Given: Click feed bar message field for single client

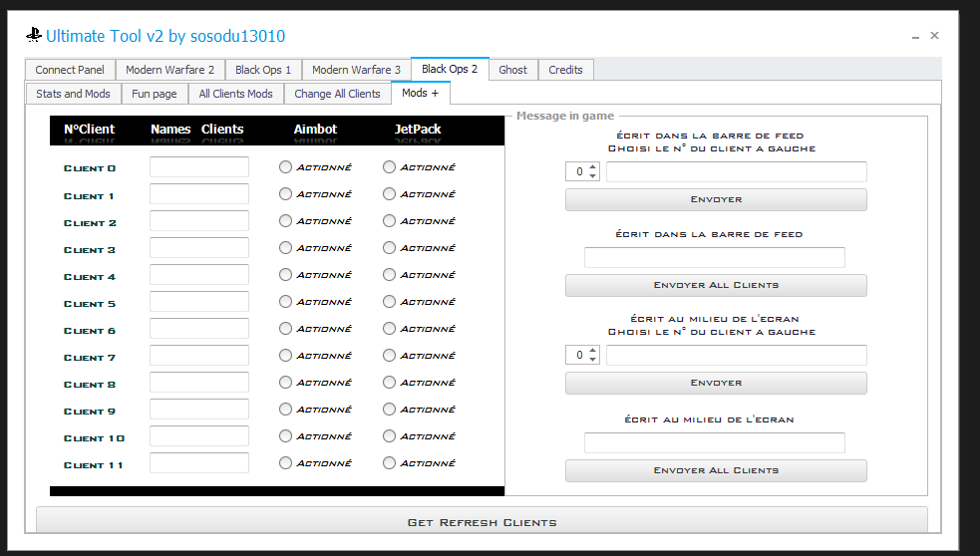Looking at the screenshot, I should pyautogui.click(x=737, y=171).
